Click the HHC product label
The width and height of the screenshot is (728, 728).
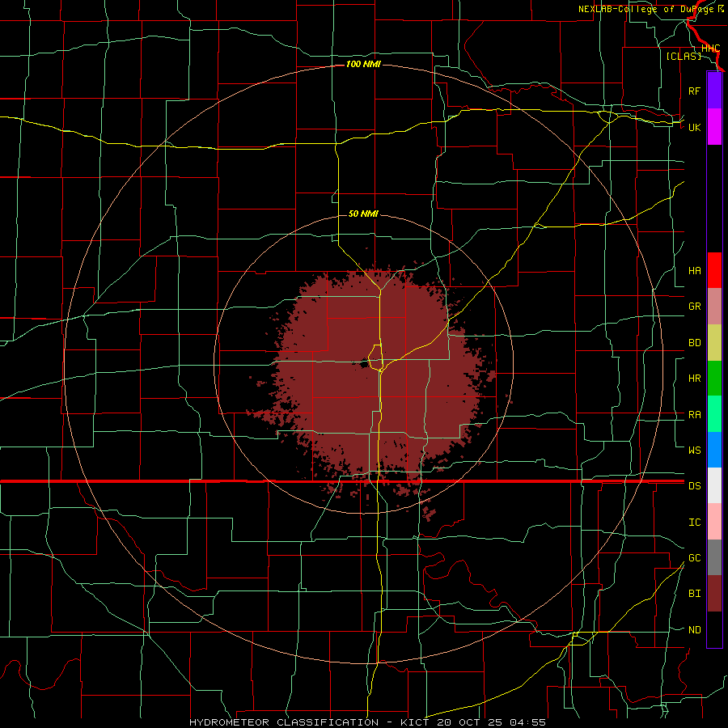(711, 49)
